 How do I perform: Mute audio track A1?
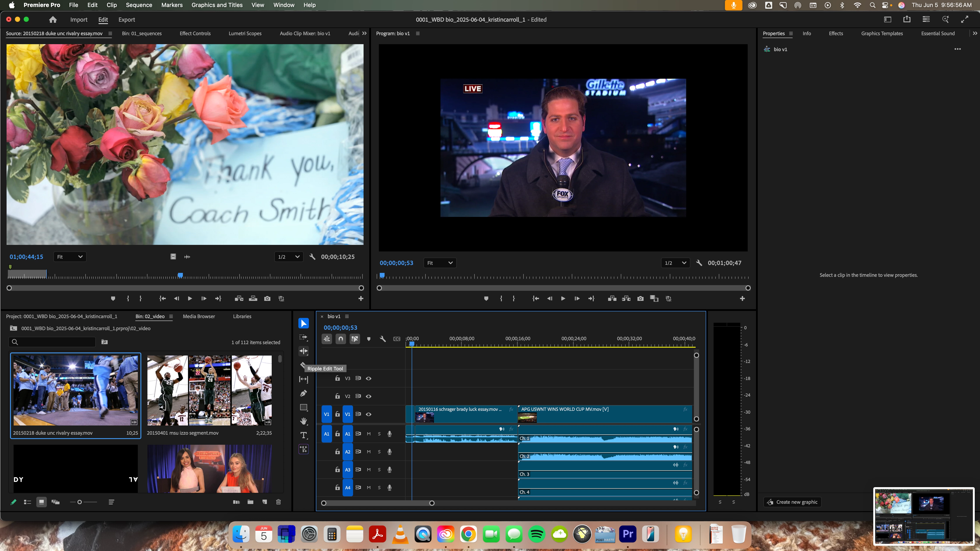pyautogui.click(x=368, y=434)
